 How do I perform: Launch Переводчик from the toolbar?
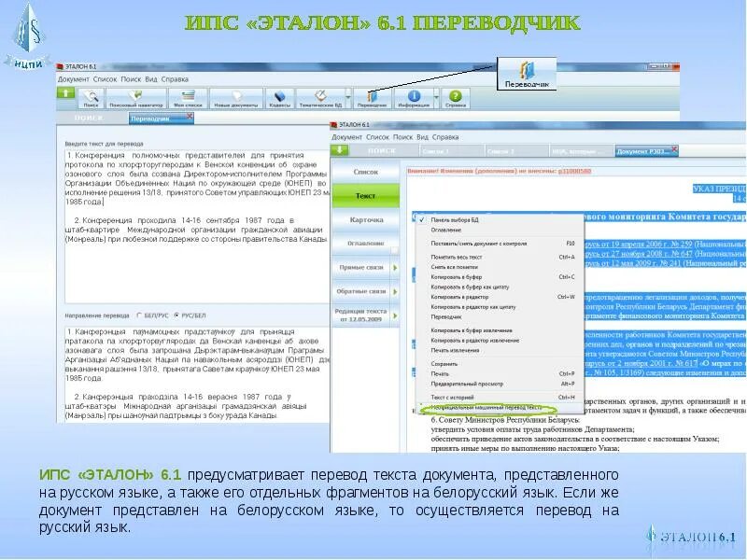(x=372, y=98)
